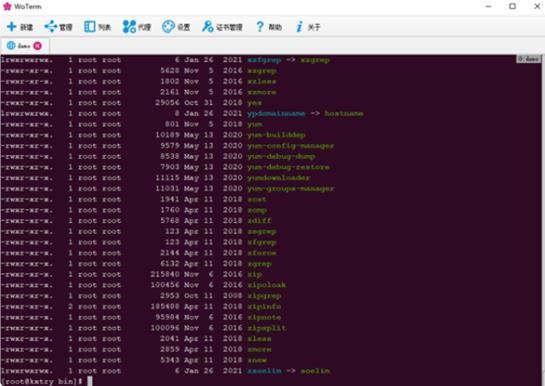Close the demo tab with pink X

tap(38, 46)
